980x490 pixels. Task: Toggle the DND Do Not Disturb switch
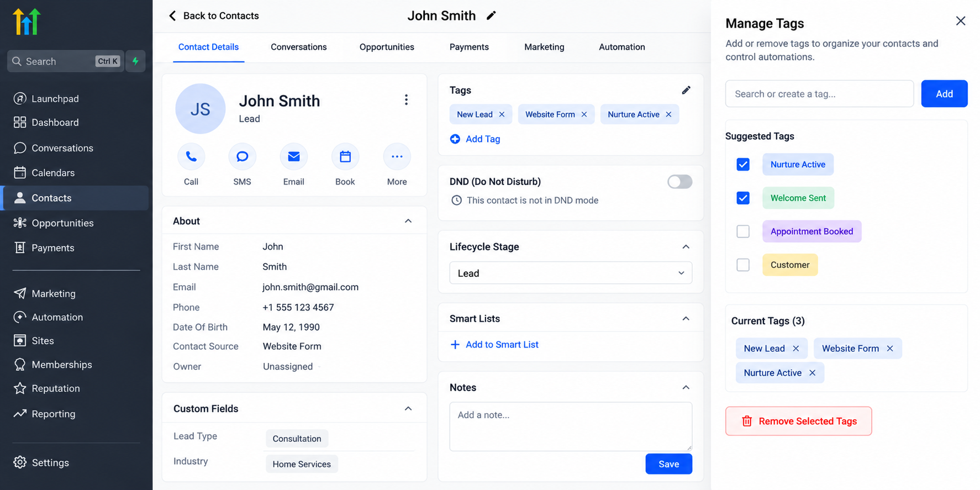click(x=679, y=182)
